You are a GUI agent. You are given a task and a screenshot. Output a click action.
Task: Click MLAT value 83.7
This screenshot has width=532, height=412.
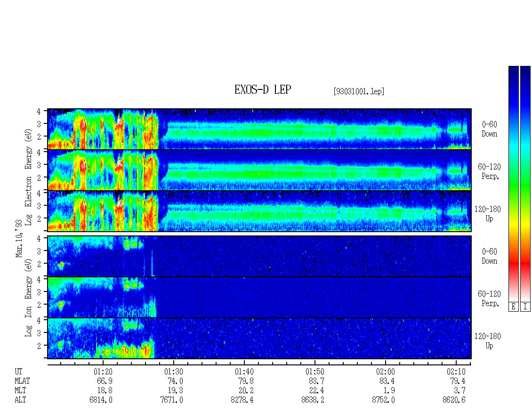(316, 381)
